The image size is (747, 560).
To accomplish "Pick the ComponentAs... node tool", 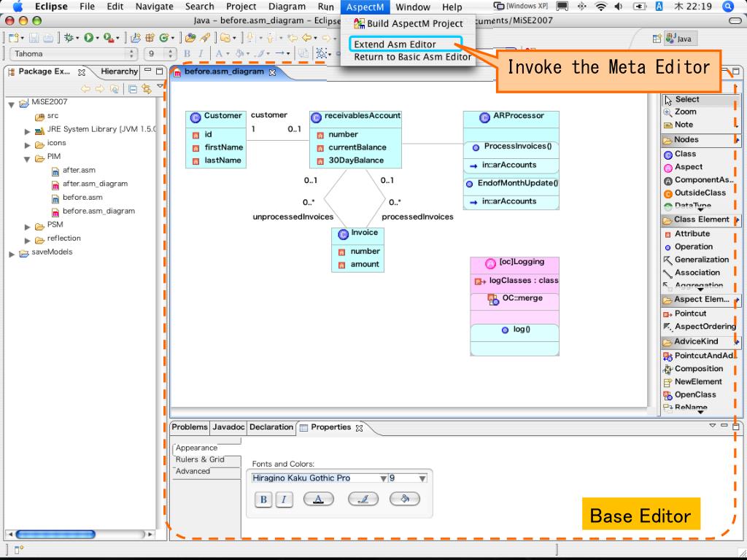I will pos(699,180).
